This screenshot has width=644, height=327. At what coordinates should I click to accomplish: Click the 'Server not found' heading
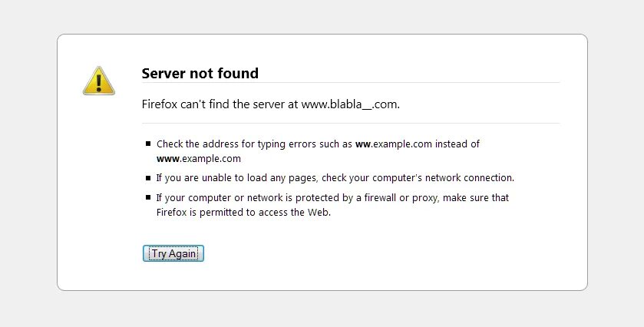pyautogui.click(x=200, y=74)
